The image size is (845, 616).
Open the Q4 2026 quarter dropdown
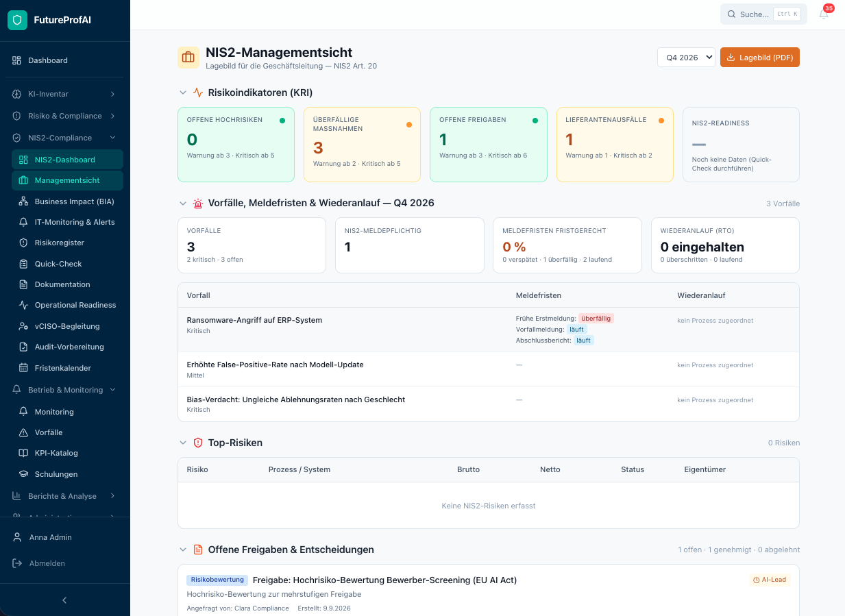pyautogui.click(x=686, y=58)
